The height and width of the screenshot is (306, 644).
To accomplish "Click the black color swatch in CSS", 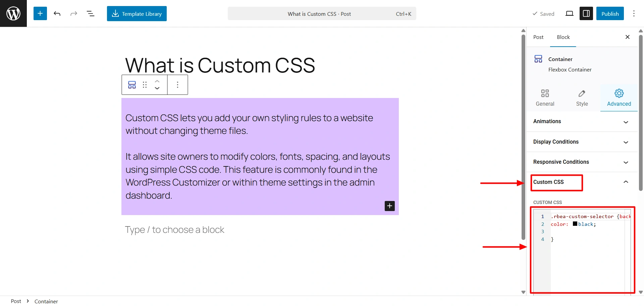I will click(575, 224).
